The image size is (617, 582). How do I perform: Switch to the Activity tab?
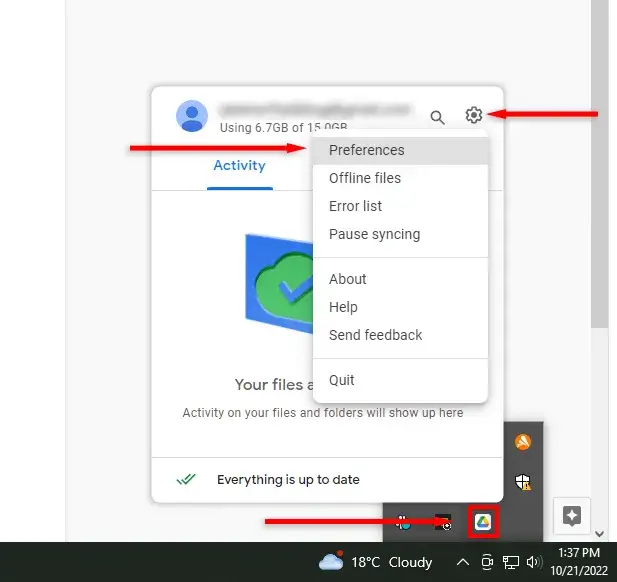(x=239, y=165)
